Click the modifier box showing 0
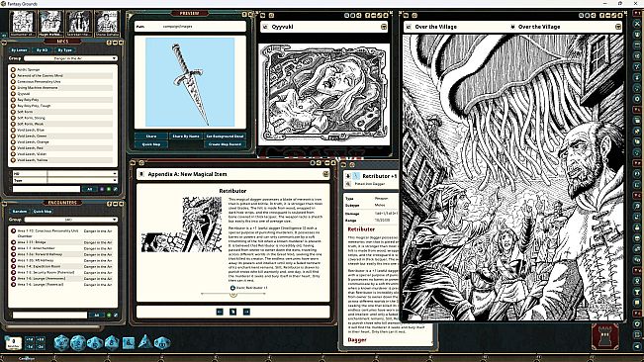Viewport: 644px width, 362px height. 14,342
